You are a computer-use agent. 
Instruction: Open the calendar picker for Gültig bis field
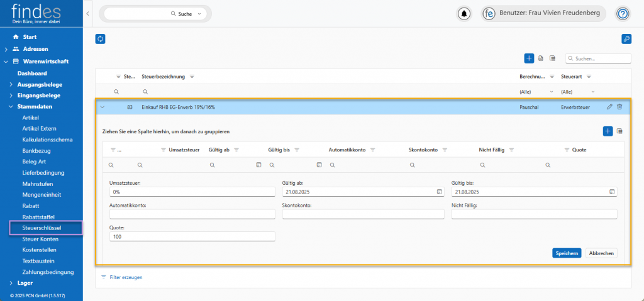[611, 192]
